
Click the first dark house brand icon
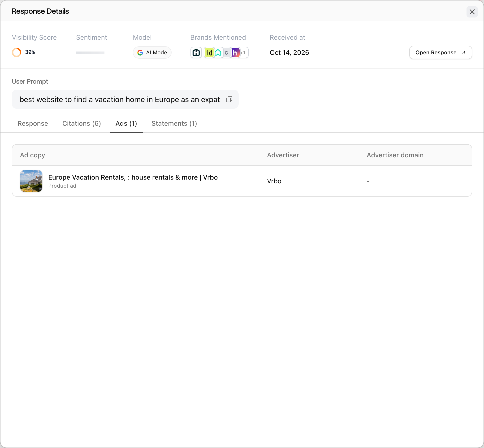click(196, 53)
